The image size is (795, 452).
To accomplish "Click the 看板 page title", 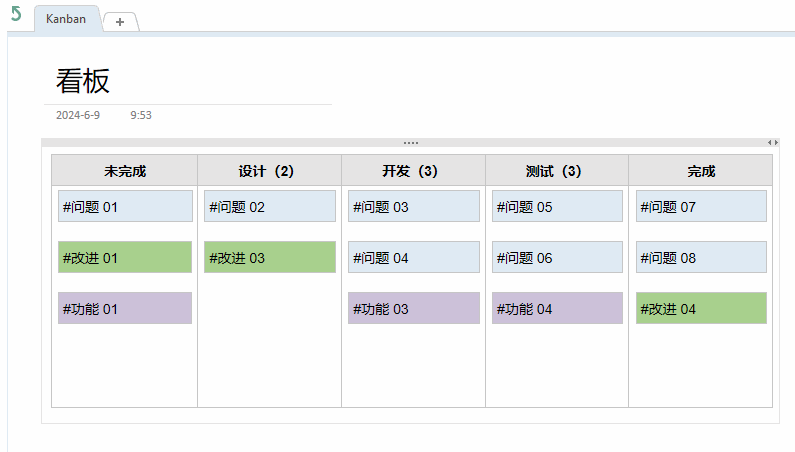I will (83, 81).
